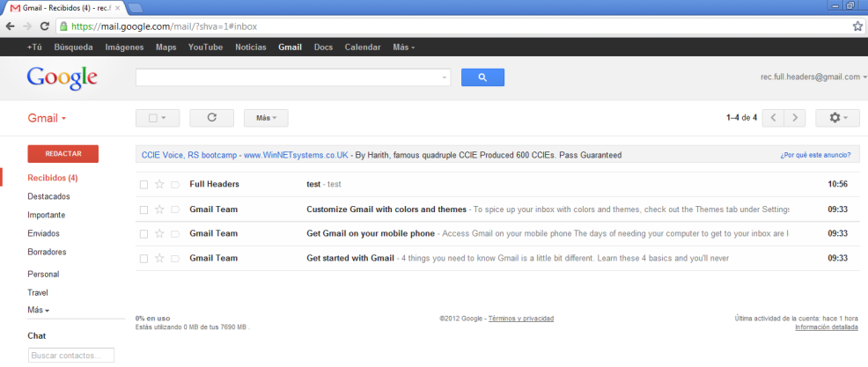The width and height of the screenshot is (868, 367).
Task: Star the Get started with Gmail email
Action: pyautogui.click(x=159, y=258)
